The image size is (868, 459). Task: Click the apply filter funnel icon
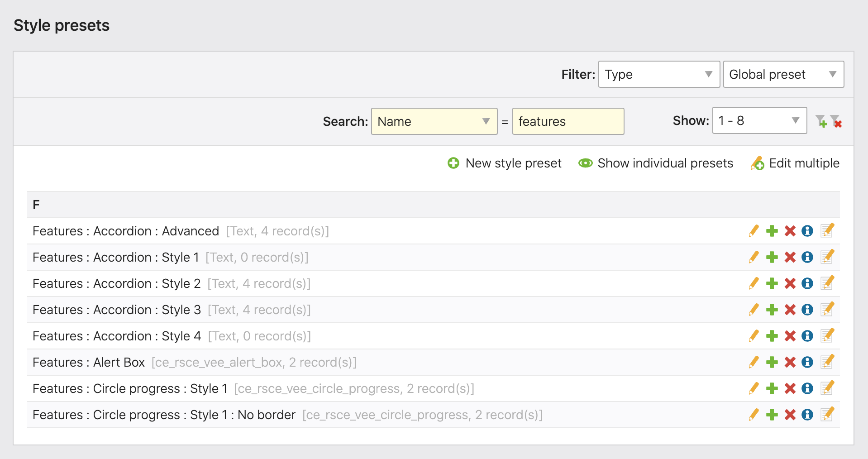coord(821,121)
